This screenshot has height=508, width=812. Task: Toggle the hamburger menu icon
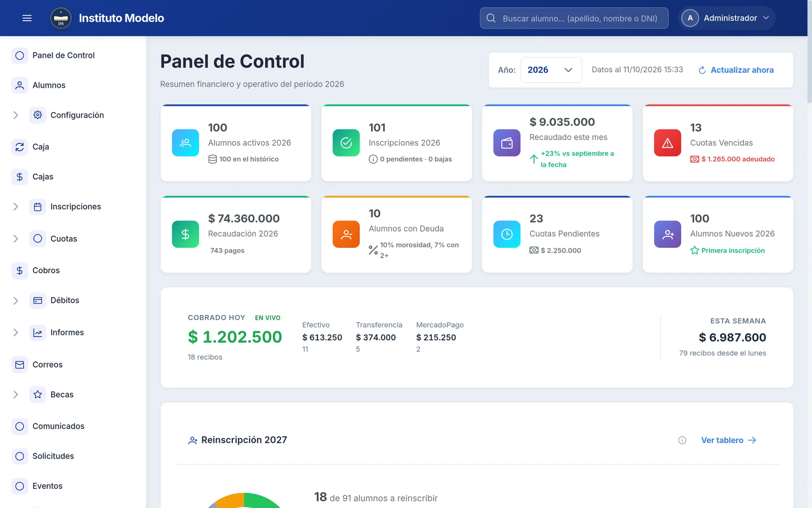27,18
